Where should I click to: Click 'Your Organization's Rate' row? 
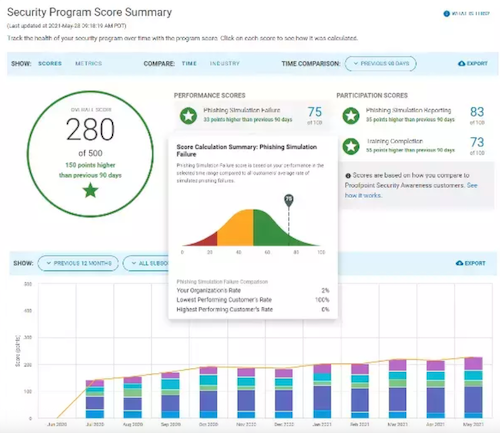(x=253, y=290)
